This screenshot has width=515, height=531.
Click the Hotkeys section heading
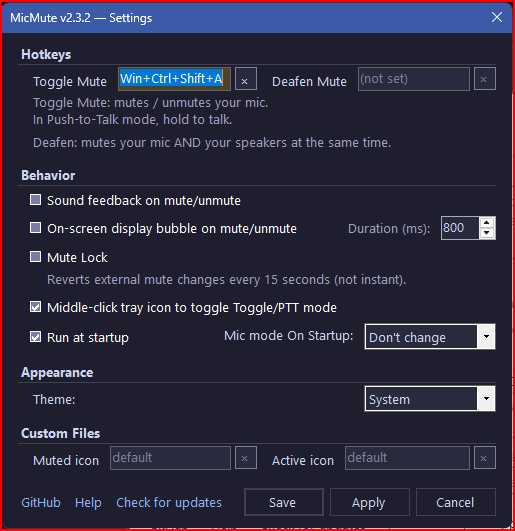[x=46, y=55]
